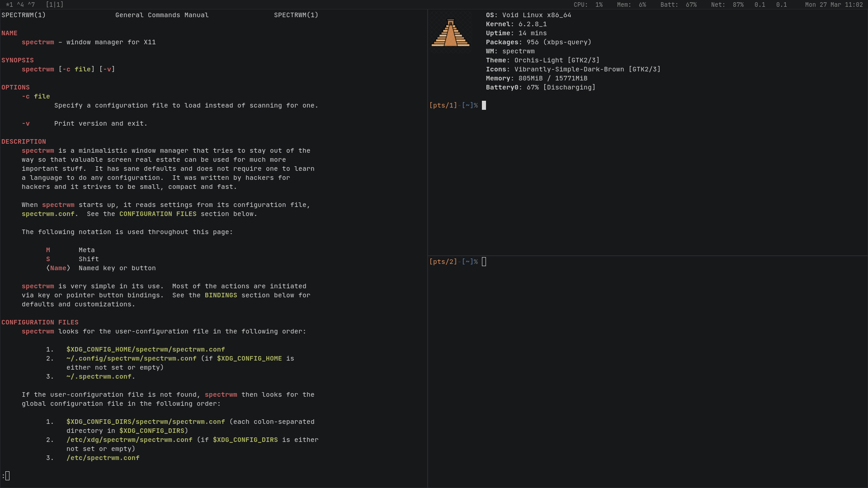
Task: Click the 'S' Shift notation key
Action: [x=48, y=259]
